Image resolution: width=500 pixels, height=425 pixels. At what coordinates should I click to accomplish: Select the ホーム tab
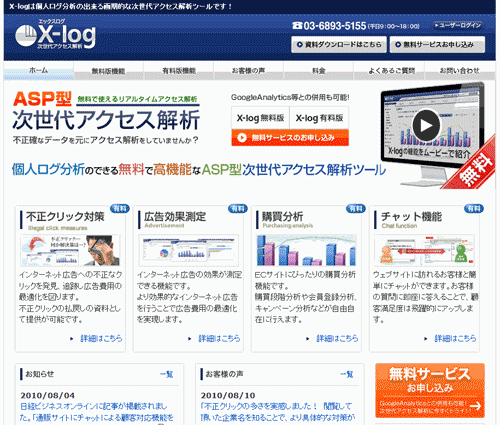pyautogui.click(x=39, y=70)
